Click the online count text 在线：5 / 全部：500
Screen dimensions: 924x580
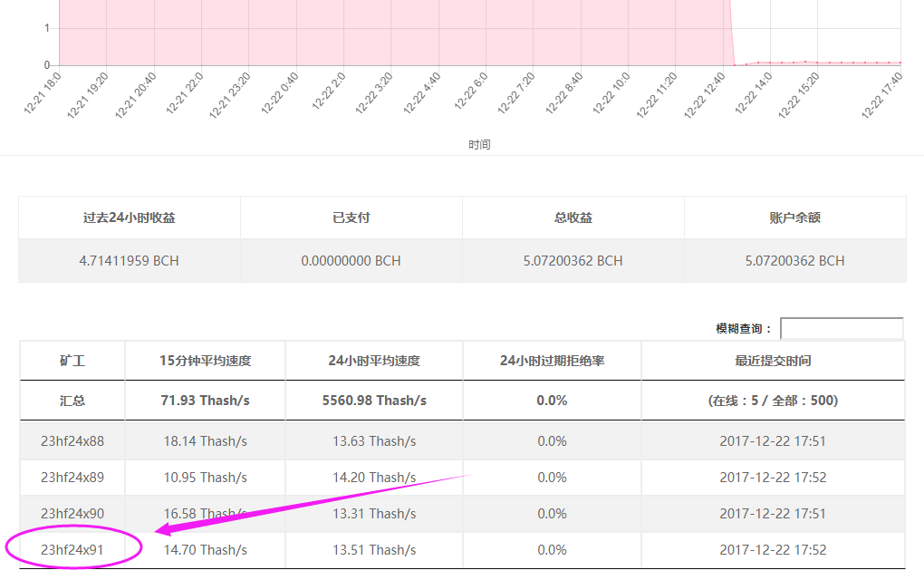click(773, 401)
